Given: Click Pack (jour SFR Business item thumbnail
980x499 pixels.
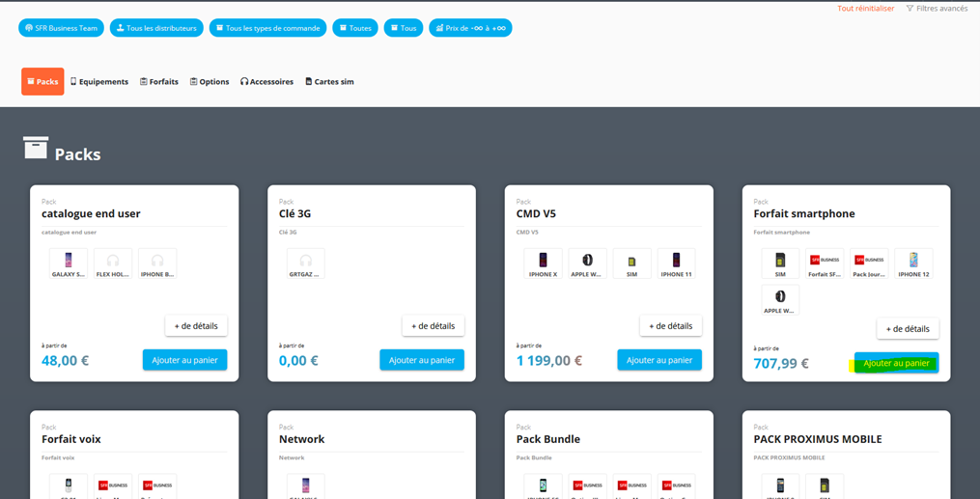Looking at the screenshot, I should pyautogui.click(x=869, y=263).
